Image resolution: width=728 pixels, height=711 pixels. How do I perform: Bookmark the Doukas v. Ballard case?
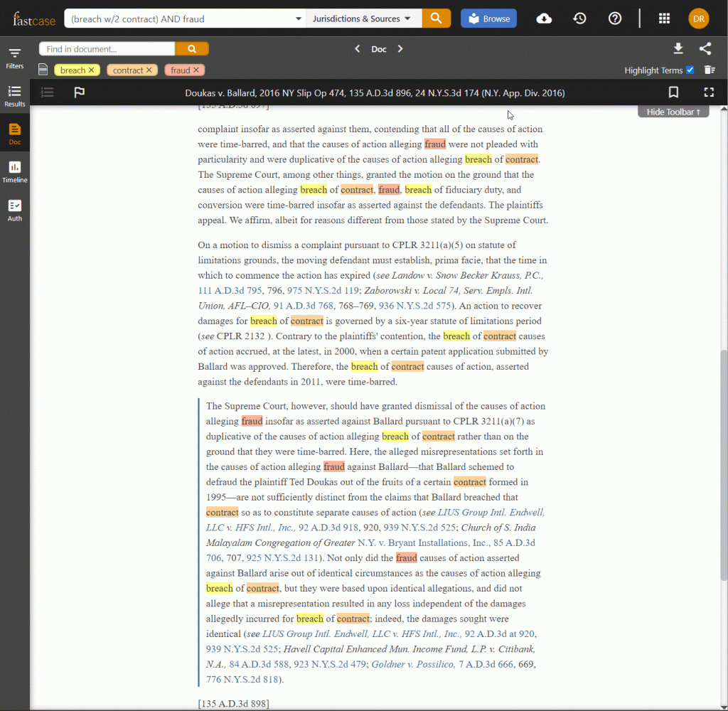click(x=673, y=92)
